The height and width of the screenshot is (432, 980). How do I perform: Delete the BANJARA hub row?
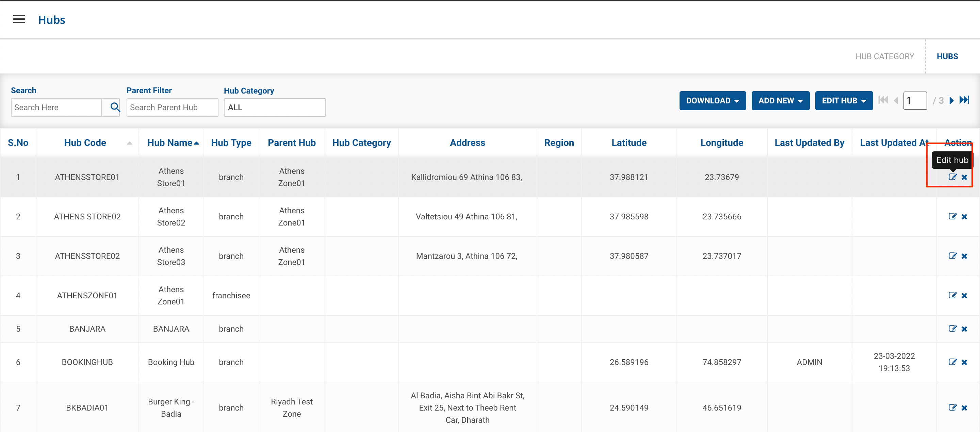pyautogui.click(x=964, y=329)
